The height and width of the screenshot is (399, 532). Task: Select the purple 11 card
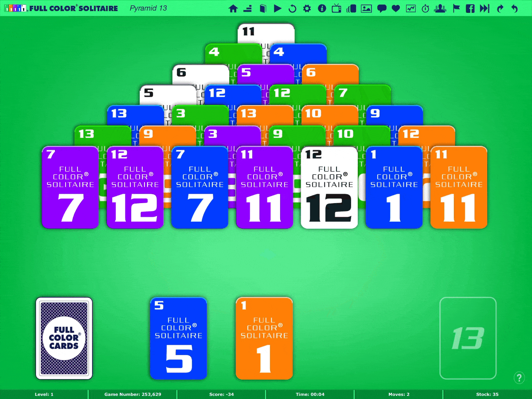point(265,188)
